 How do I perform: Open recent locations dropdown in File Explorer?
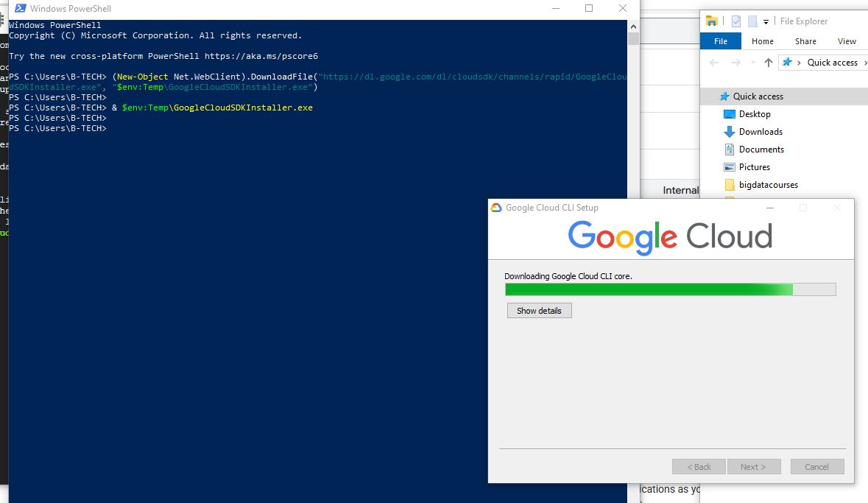pyautogui.click(x=753, y=63)
